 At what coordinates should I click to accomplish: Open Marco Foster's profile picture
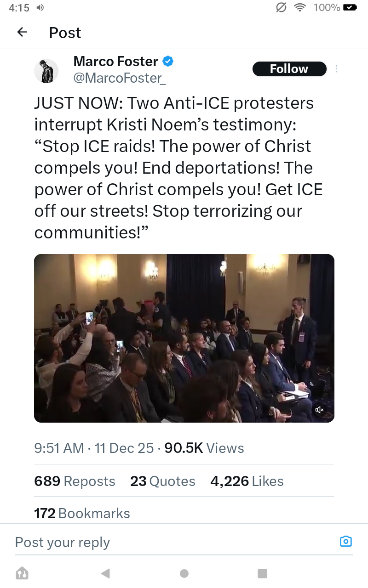(x=46, y=71)
